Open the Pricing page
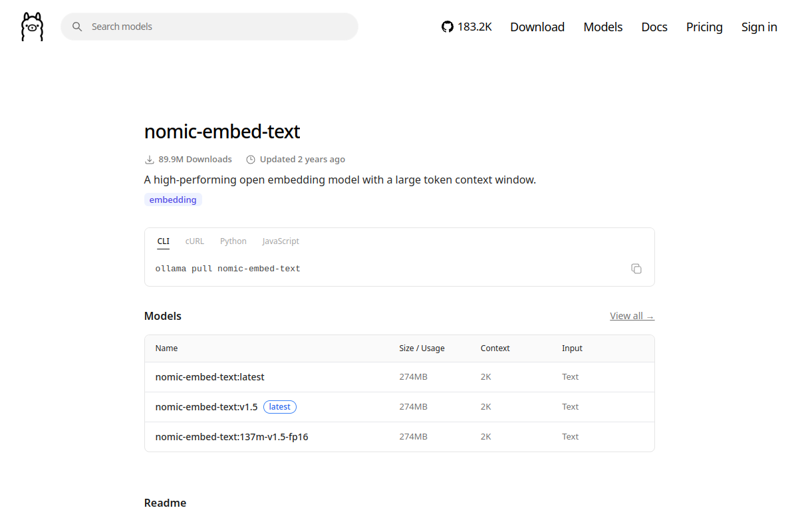Viewport: 798px width, 532px height. 704,27
